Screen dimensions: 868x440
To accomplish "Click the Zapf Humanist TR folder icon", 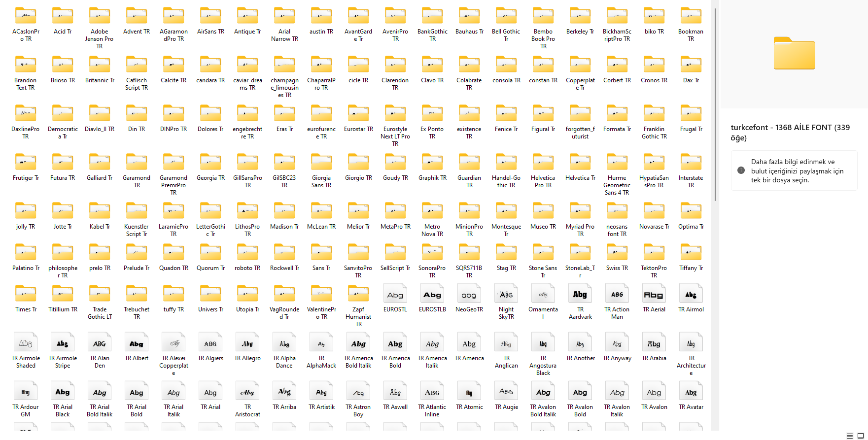I will (358, 294).
